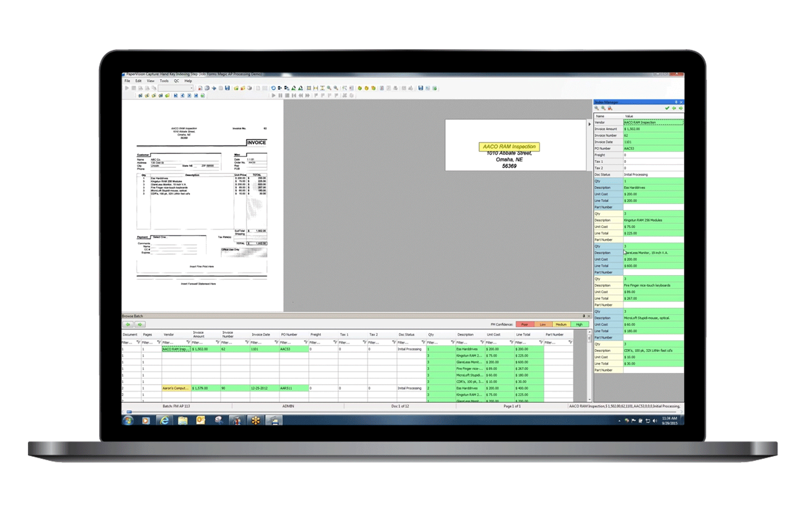Open Internet Explorer from the taskbar
This screenshot has height=510, width=812.
pyautogui.click(x=164, y=421)
